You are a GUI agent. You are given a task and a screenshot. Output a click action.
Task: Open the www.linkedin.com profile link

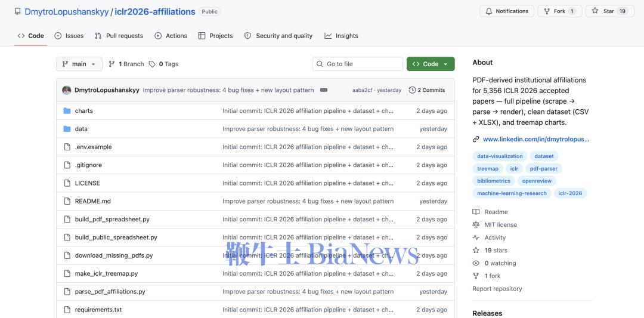[x=536, y=139]
